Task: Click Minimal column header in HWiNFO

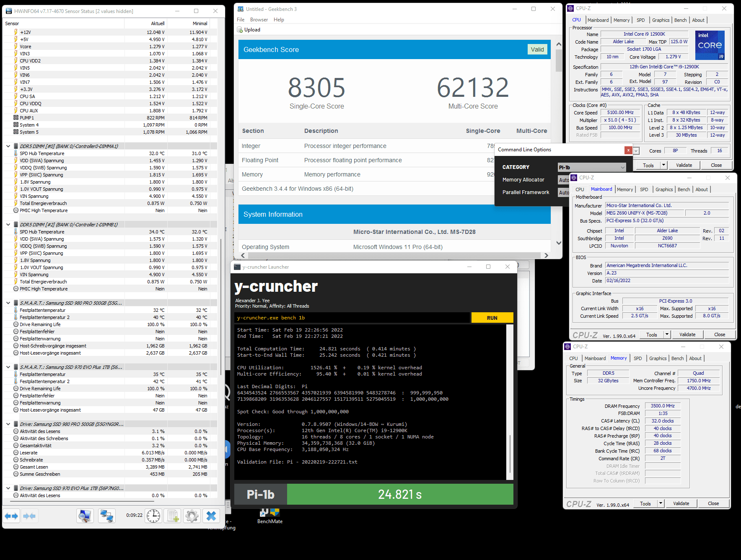Action: point(199,23)
